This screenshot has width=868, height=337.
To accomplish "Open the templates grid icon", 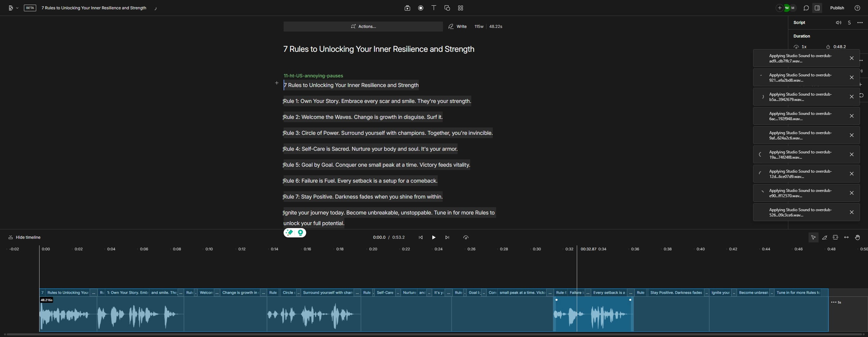I will click(460, 8).
